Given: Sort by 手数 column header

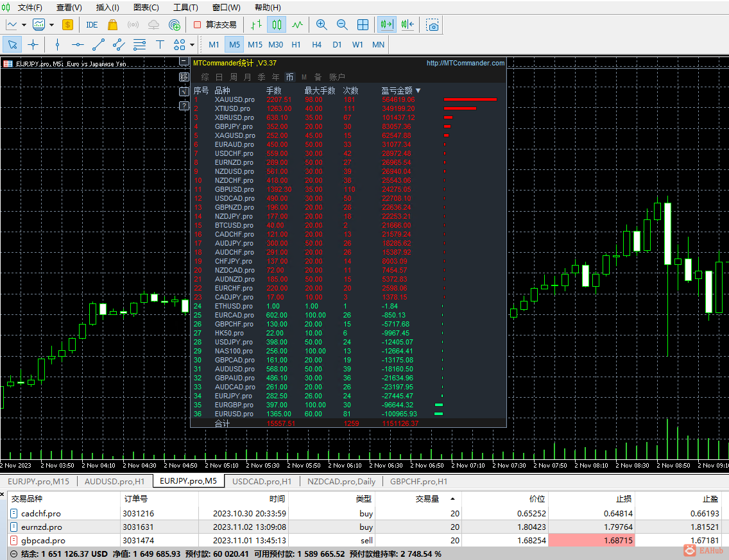Looking at the screenshot, I should (274, 90).
